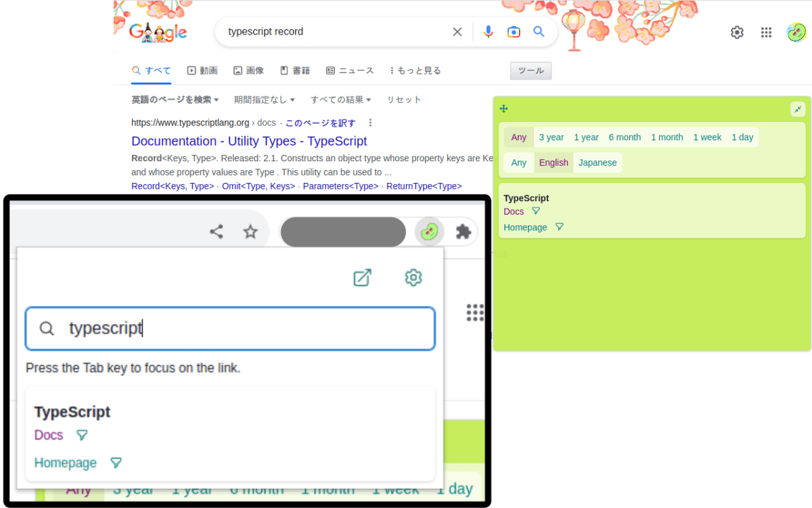Viewport: 812px width, 508px height.
Task: Open Google settings gear icon
Action: coord(737,33)
